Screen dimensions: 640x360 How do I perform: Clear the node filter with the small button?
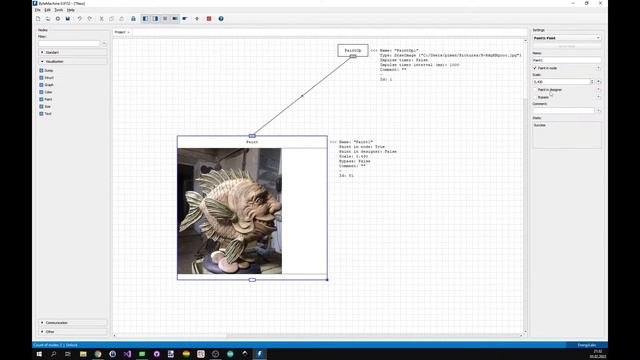pos(104,43)
